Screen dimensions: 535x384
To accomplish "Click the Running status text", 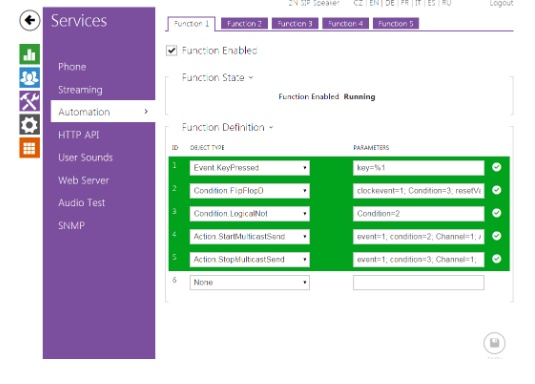I will pos(359,97).
